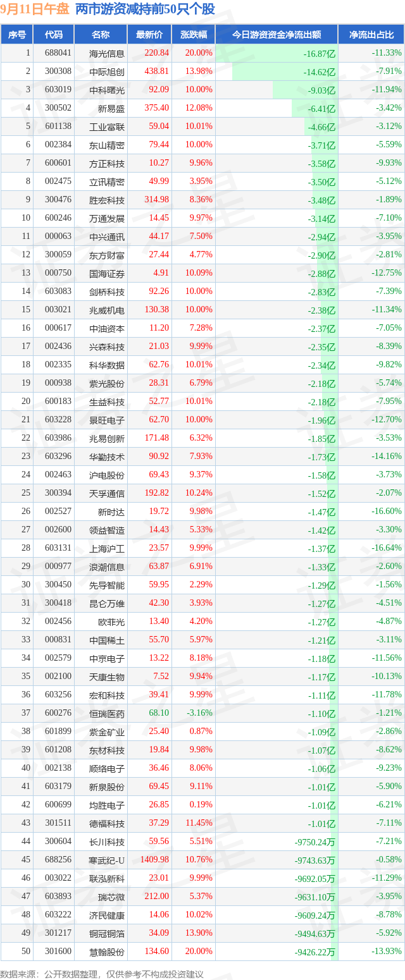Image resolution: width=405 pixels, height=980 pixels.
Task: Select stock name 顺络电子
Action: 108,769
